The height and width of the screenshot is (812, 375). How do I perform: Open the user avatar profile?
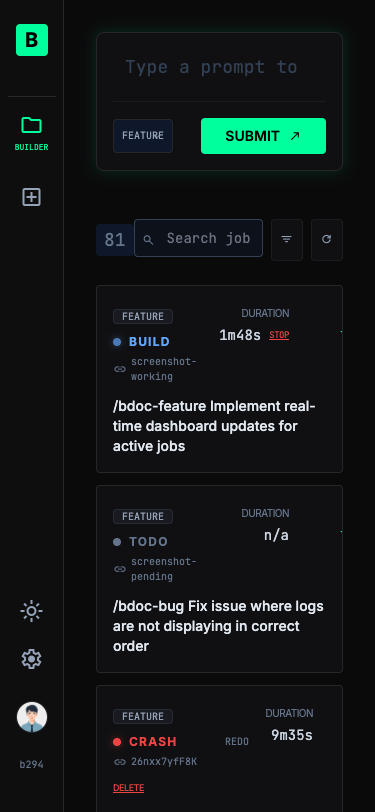point(32,717)
